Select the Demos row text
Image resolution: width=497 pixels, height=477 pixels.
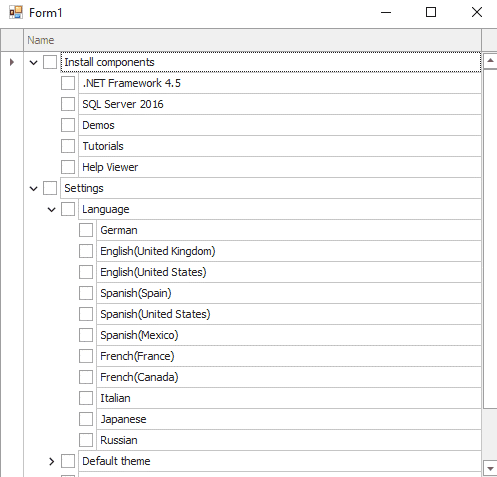coord(98,125)
